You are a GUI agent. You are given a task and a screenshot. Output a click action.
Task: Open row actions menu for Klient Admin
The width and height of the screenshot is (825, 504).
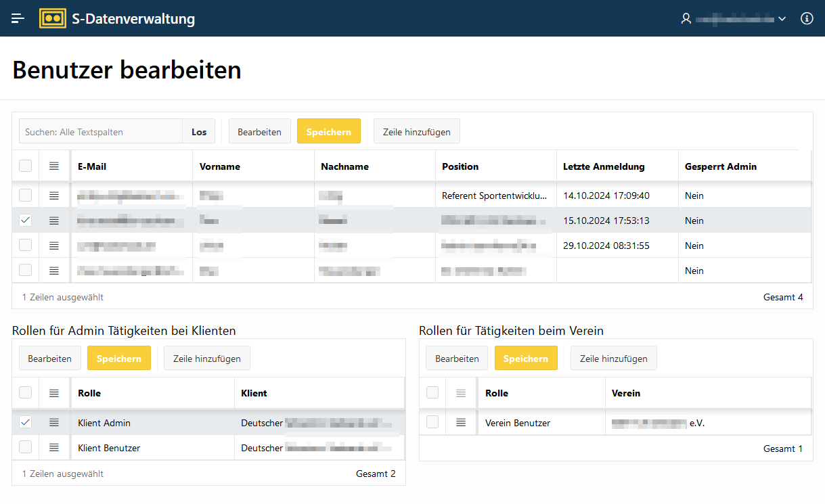click(x=54, y=423)
